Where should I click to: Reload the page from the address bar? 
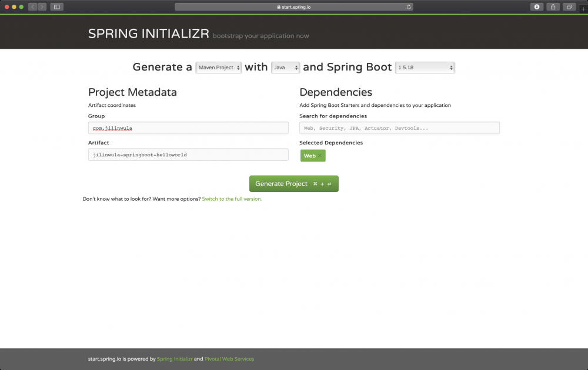pos(409,7)
